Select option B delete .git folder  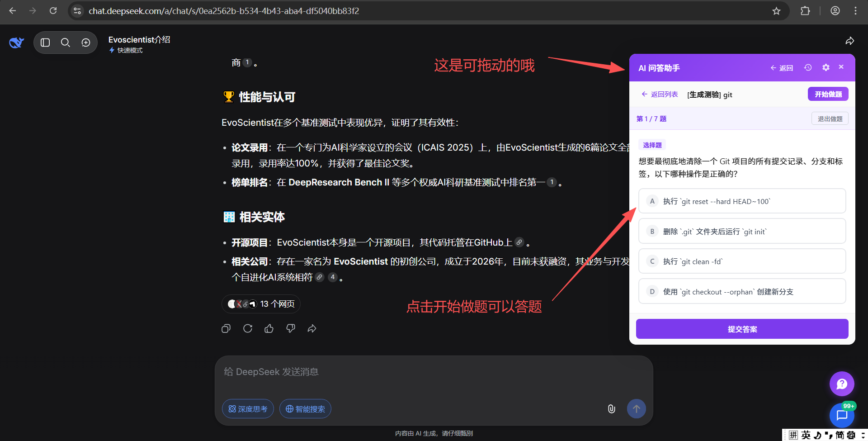pos(742,231)
